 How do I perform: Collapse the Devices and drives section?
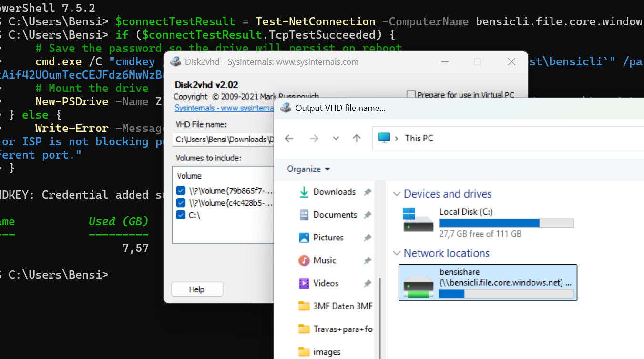tap(397, 194)
